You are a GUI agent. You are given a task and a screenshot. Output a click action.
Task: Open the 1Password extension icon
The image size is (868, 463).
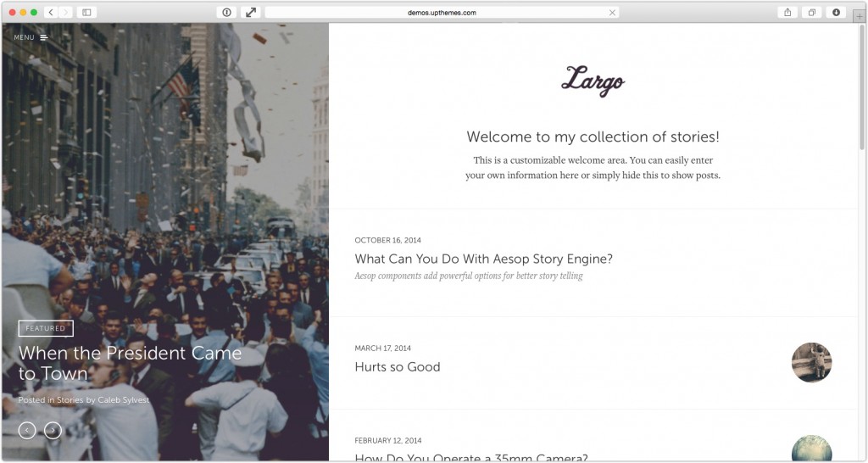[x=226, y=12]
